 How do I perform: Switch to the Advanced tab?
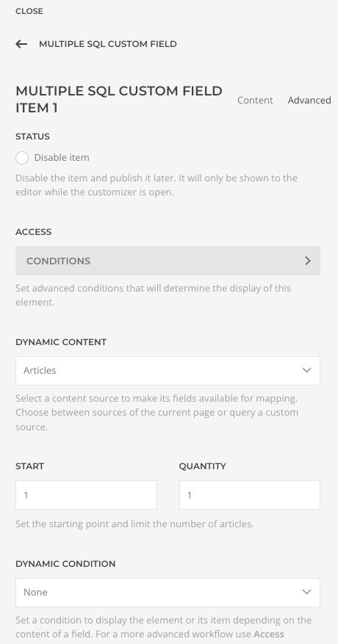[309, 100]
